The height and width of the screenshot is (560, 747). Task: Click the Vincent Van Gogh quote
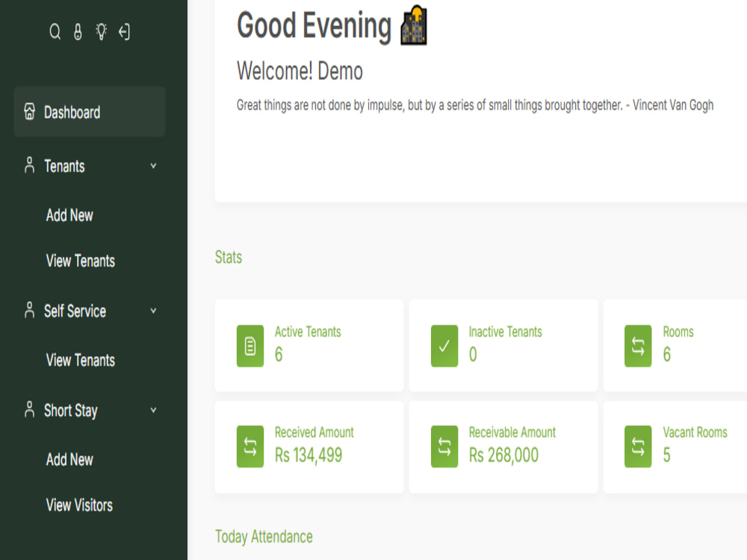click(x=475, y=105)
